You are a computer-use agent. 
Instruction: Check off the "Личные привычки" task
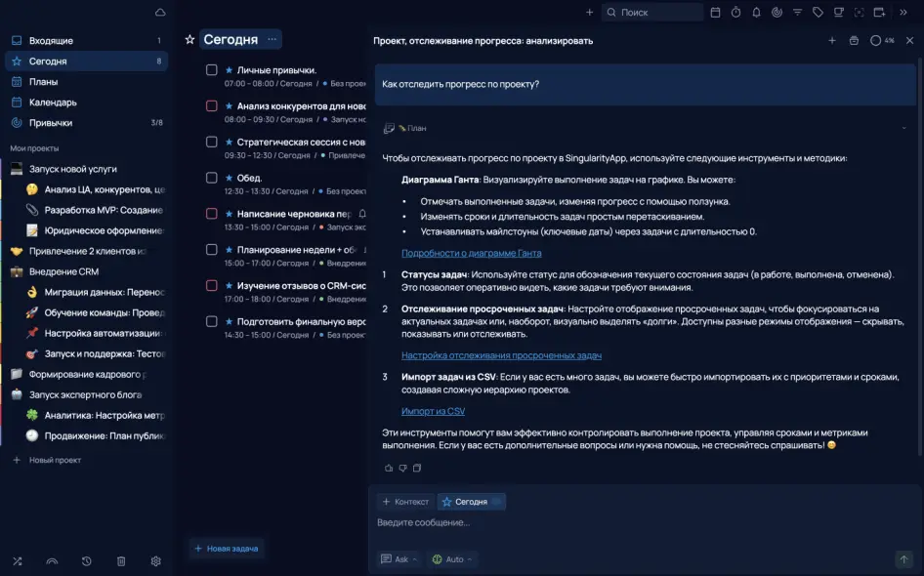[212, 70]
